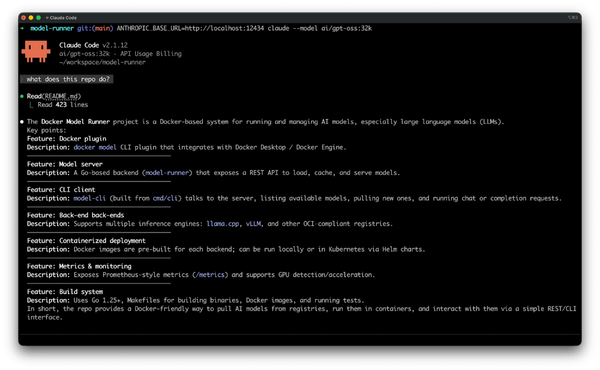
Task: Click 'Feature: CLI client' heading
Action: pyautogui.click(x=61, y=190)
